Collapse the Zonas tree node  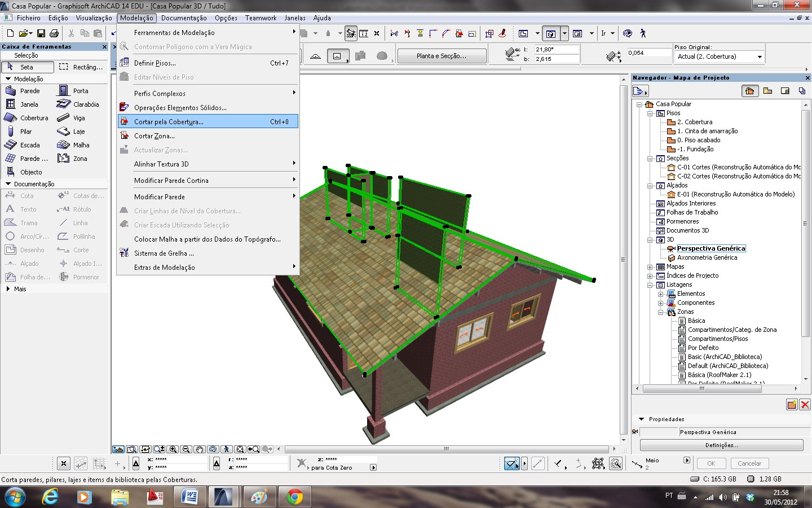click(x=661, y=312)
